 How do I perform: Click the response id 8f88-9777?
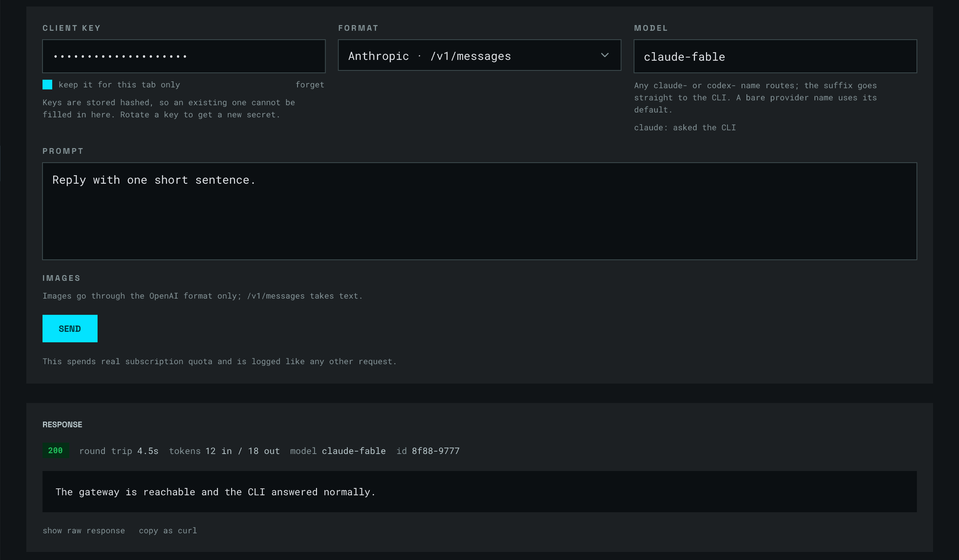[436, 451]
